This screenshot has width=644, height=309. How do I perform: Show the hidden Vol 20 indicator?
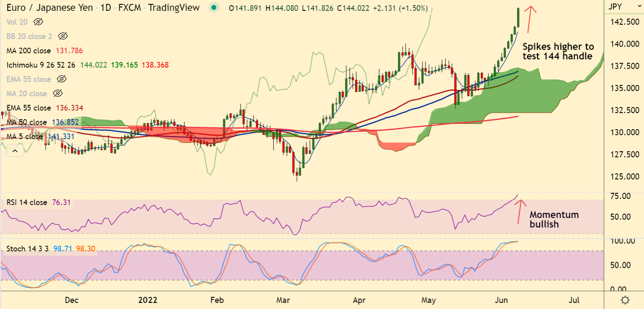(39, 22)
